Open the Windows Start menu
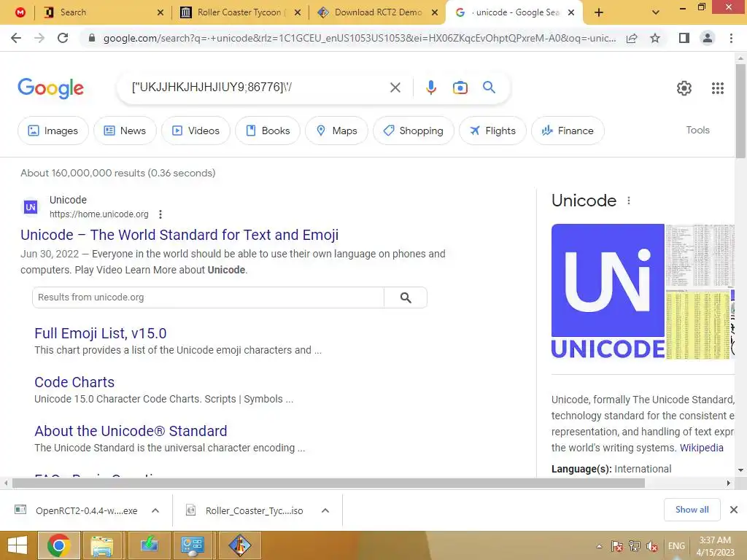Image resolution: width=747 pixels, height=560 pixels. 18,545
